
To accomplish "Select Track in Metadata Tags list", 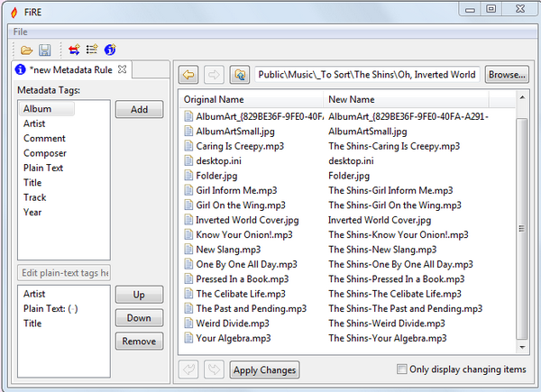I will tap(35, 197).
